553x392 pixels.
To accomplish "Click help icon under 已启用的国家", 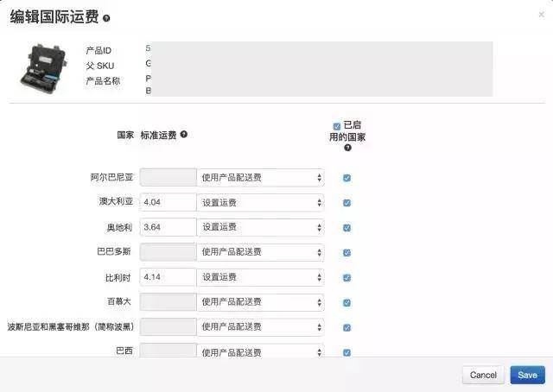I will pyautogui.click(x=347, y=148).
